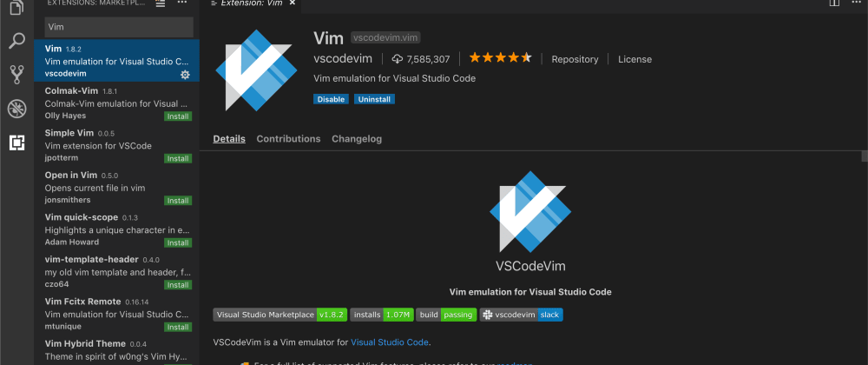The image size is (868, 365).
Task: Select the Colmak-Vim extension entry
Action: 117,103
